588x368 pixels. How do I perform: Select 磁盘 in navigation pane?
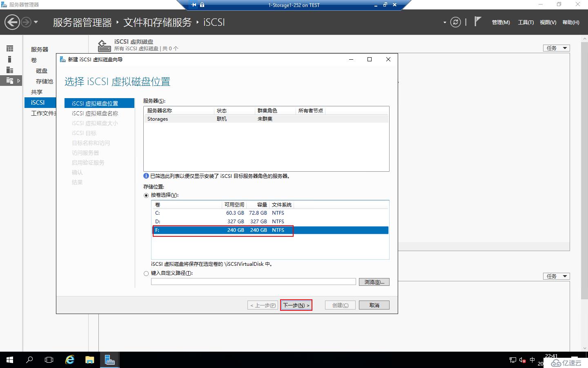coord(41,71)
